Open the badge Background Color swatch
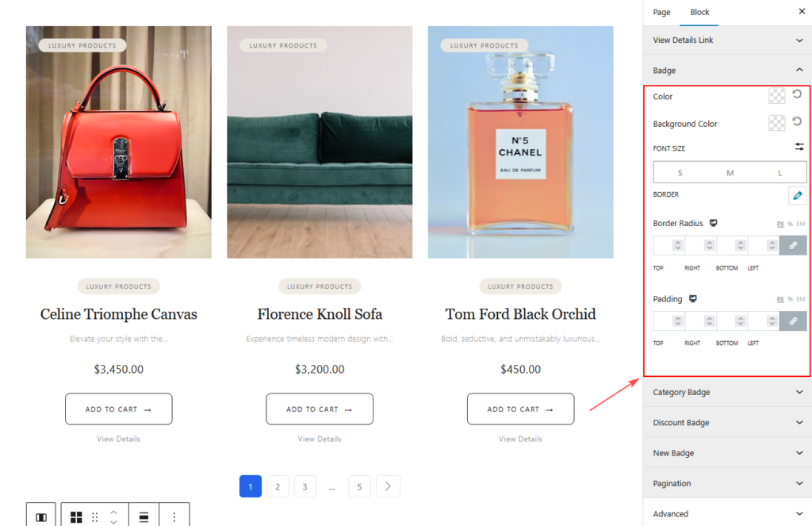This screenshot has height=526, width=812. pos(777,123)
